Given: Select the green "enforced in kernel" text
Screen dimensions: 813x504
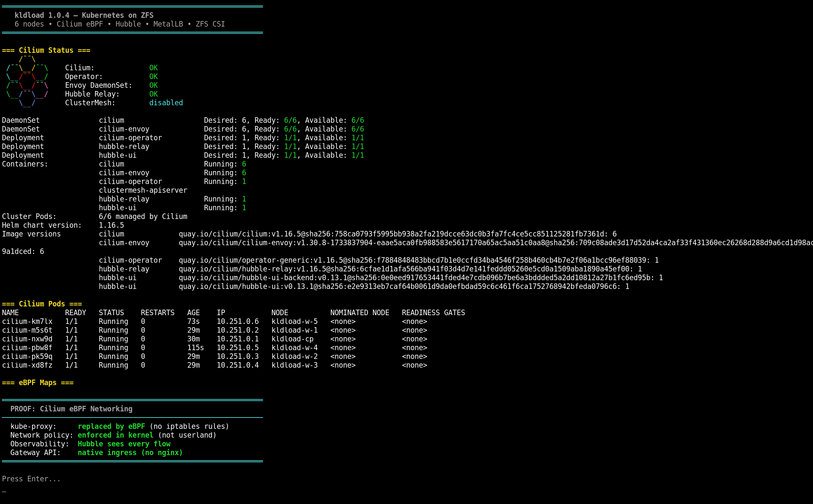Looking at the screenshot, I should [x=116, y=435].
